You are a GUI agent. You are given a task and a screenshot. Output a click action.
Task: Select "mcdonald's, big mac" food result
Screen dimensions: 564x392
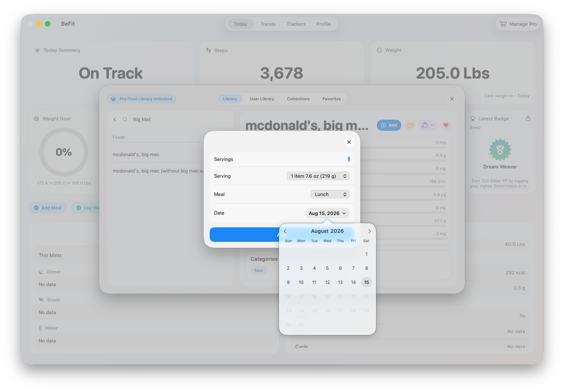click(158, 154)
